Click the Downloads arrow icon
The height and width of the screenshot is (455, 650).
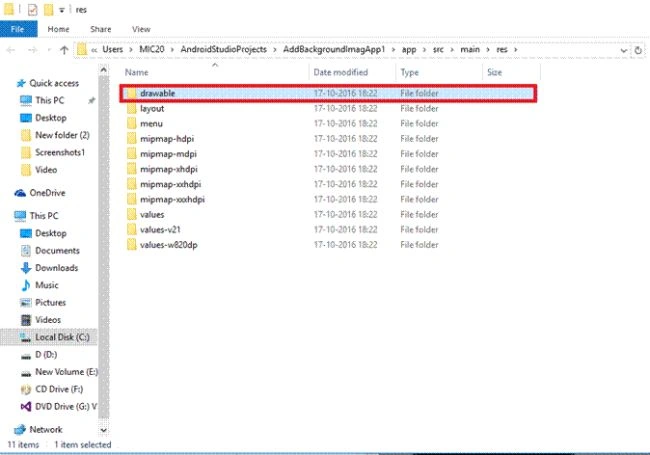click(26, 268)
